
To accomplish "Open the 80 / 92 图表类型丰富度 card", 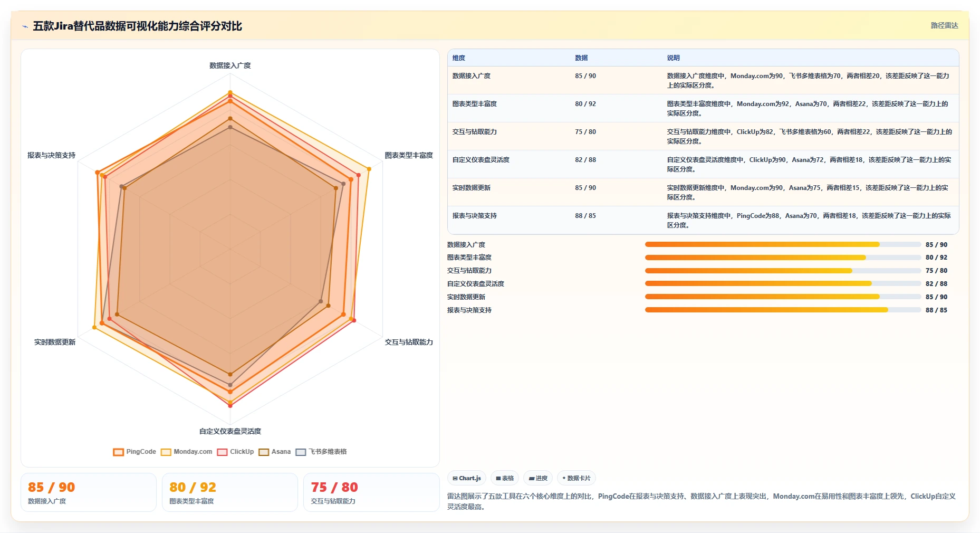I will pos(230,492).
